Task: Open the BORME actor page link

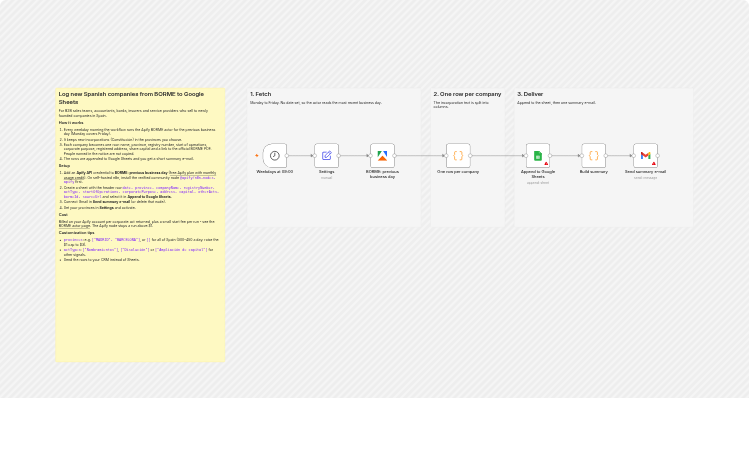Action: [75, 226]
